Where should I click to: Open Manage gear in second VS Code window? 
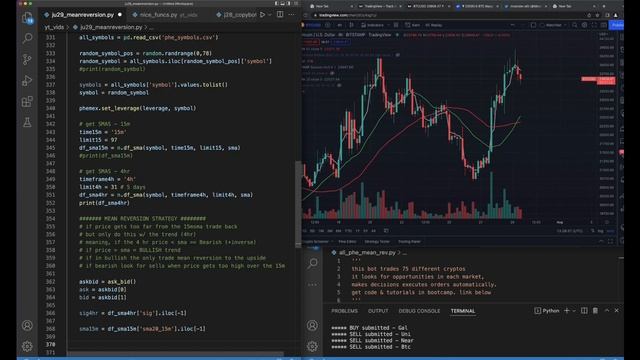[312, 346]
